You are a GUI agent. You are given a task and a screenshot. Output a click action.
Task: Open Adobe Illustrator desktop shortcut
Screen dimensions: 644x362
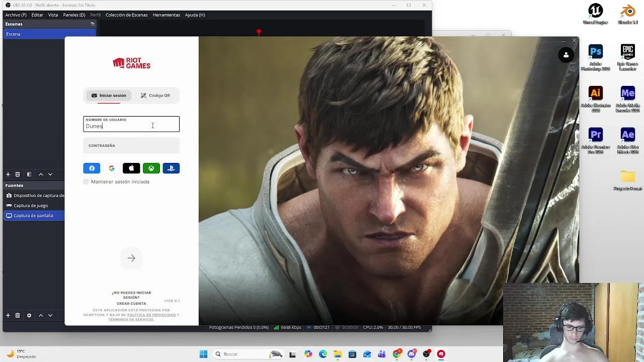(595, 100)
